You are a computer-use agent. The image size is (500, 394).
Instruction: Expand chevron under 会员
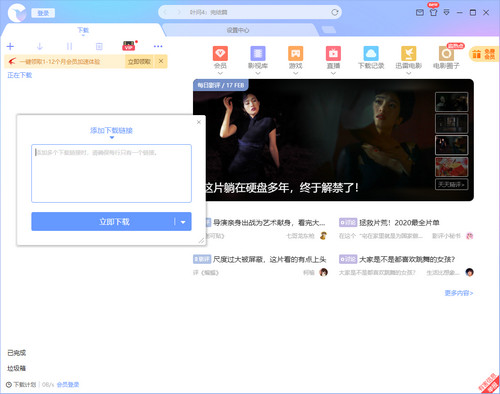click(220, 73)
